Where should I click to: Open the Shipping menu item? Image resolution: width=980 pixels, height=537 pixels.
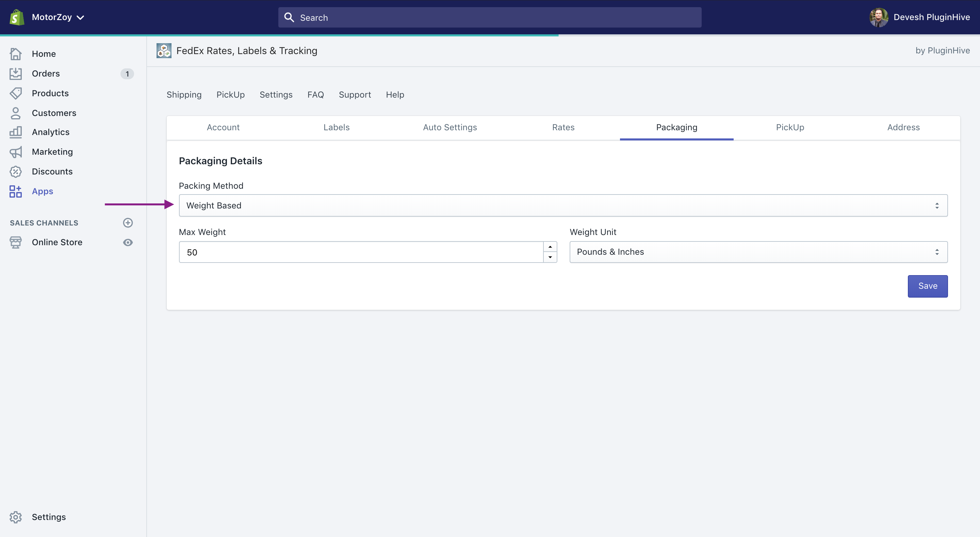pos(184,95)
